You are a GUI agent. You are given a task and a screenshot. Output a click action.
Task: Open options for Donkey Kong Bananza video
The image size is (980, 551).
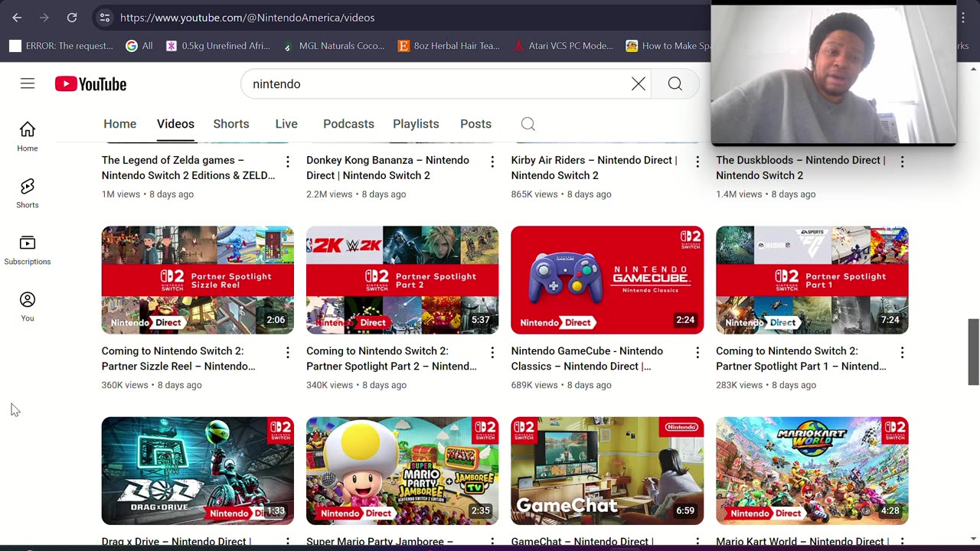coord(492,161)
